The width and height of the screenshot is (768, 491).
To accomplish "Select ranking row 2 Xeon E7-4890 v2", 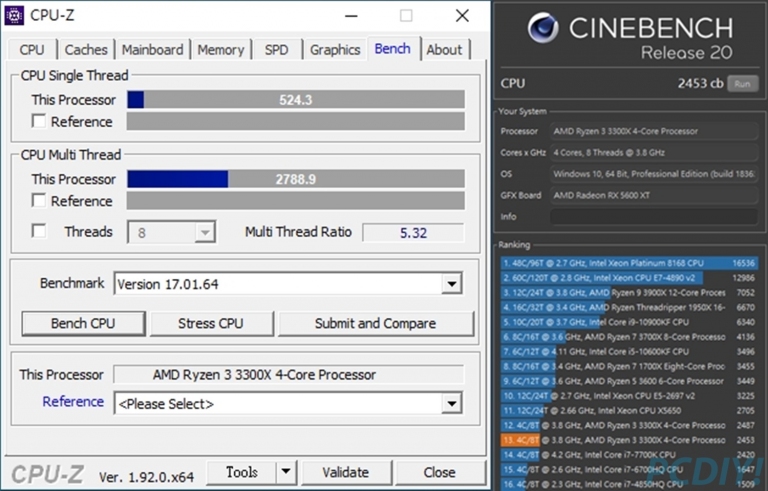I will pyautogui.click(x=629, y=278).
